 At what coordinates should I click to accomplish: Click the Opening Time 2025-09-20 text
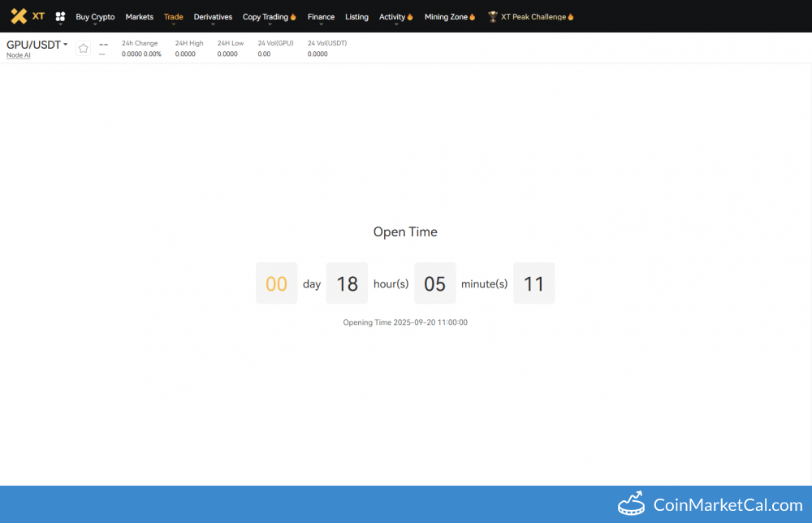coord(405,322)
